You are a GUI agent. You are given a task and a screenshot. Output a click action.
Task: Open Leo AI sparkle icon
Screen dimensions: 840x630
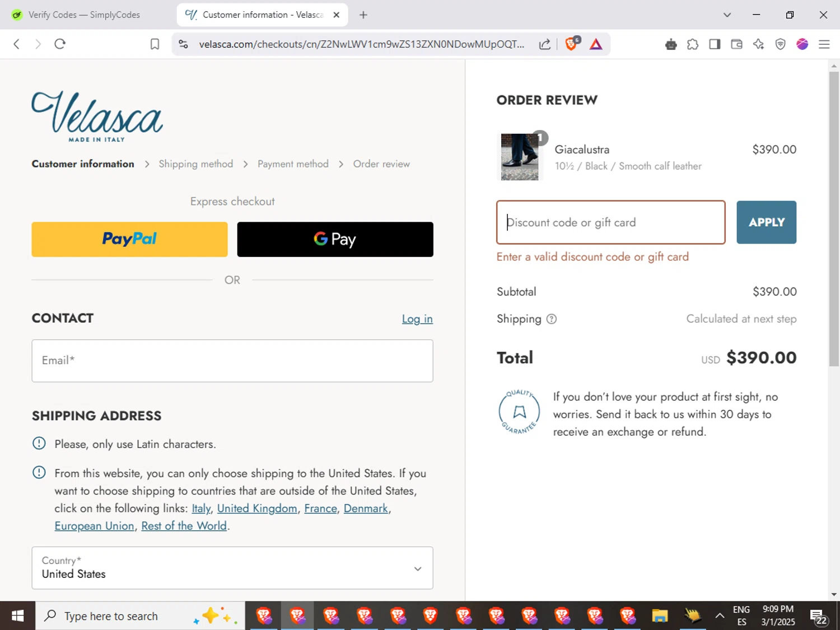758,44
